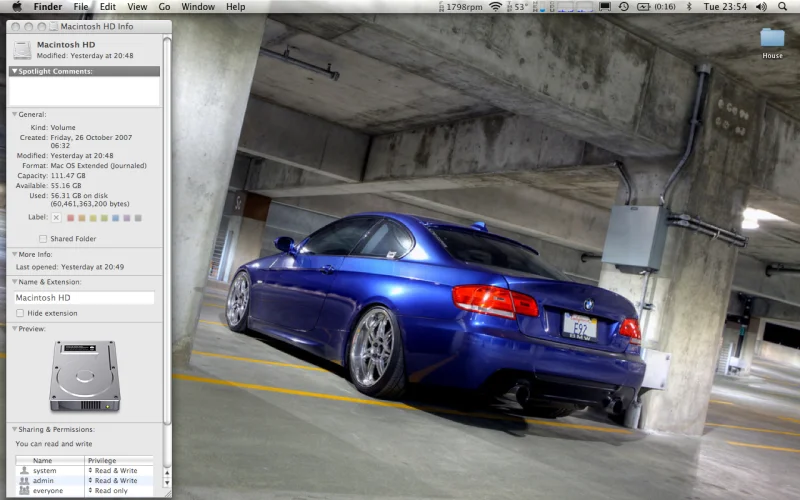Viewport: 800px width, 500px height.
Task: Toggle the Hide extension checkbox
Action: coord(20,313)
